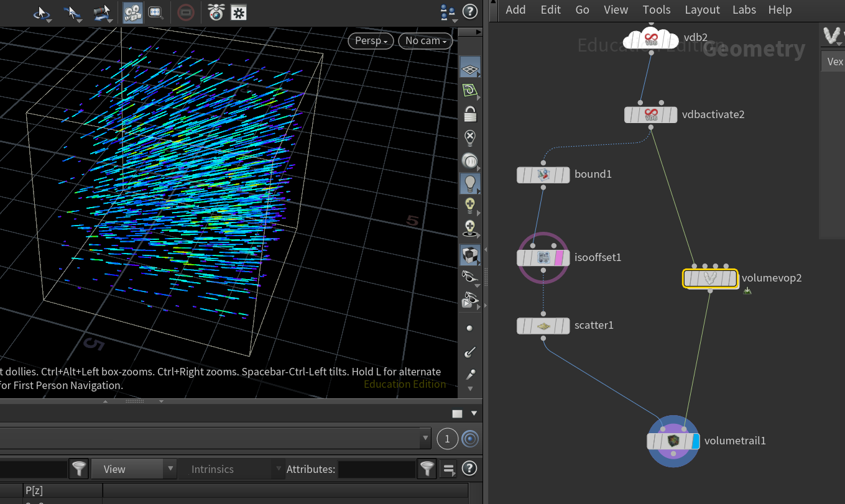Select the volumevop2 node
The height and width of the screenshot is (504, 845).
point(710,278)
